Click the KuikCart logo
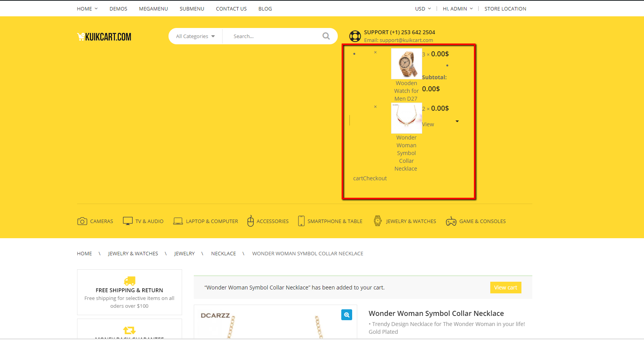This screenshot has height=340, width=644. tap(104, 37)
